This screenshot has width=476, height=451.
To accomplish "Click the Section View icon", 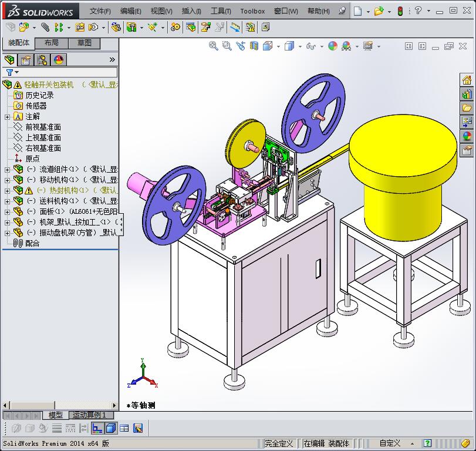I will [254, 46].
